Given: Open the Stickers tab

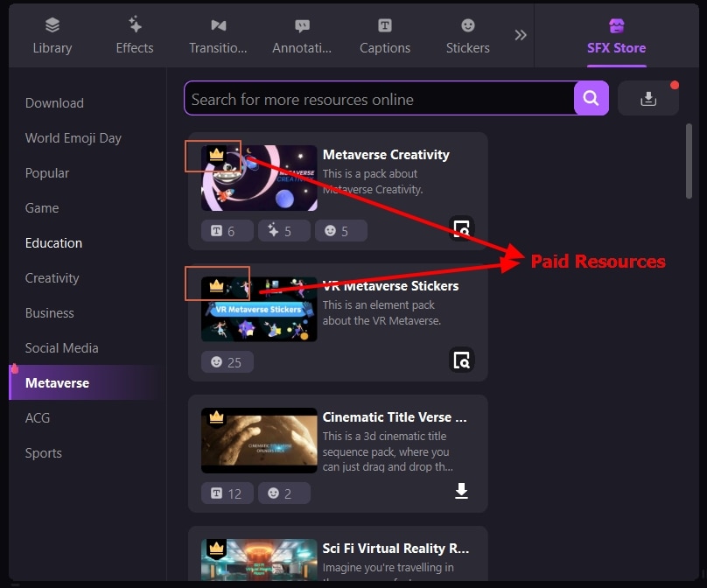Looking at the screenshot, I should click(467, 36).
